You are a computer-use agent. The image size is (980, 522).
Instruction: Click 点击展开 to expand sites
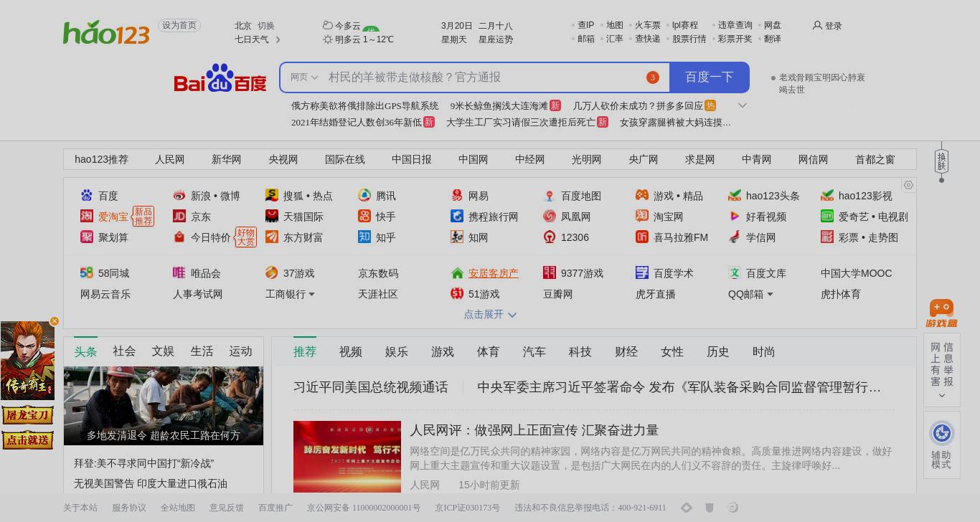tap(490, 314)
